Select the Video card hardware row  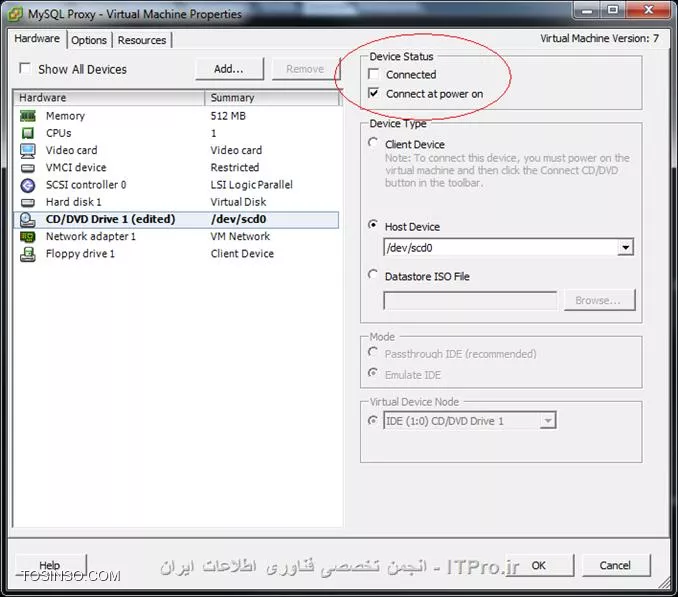(x=176, y=150)
